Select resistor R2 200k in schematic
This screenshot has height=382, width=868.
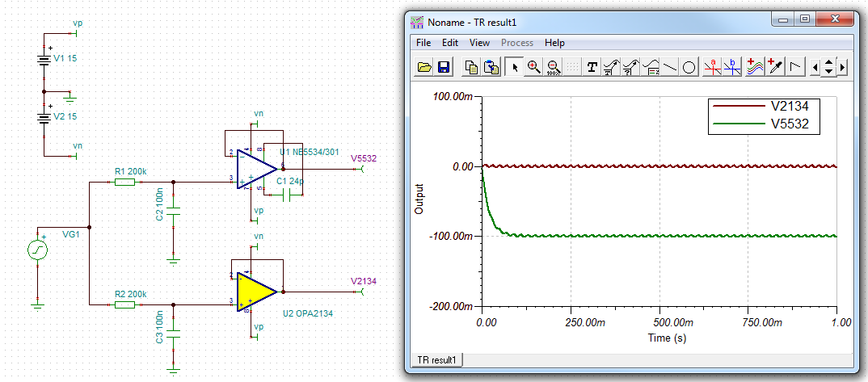click(124, 304)
